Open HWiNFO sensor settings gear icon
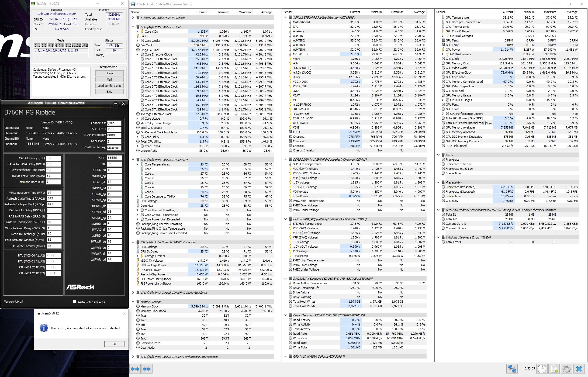 [x=567, y=369]
